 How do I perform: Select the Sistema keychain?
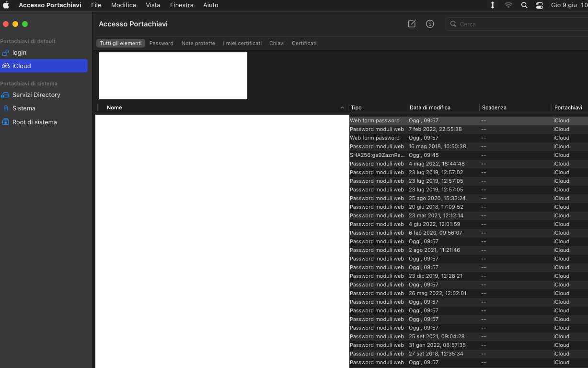coord(44,108)
